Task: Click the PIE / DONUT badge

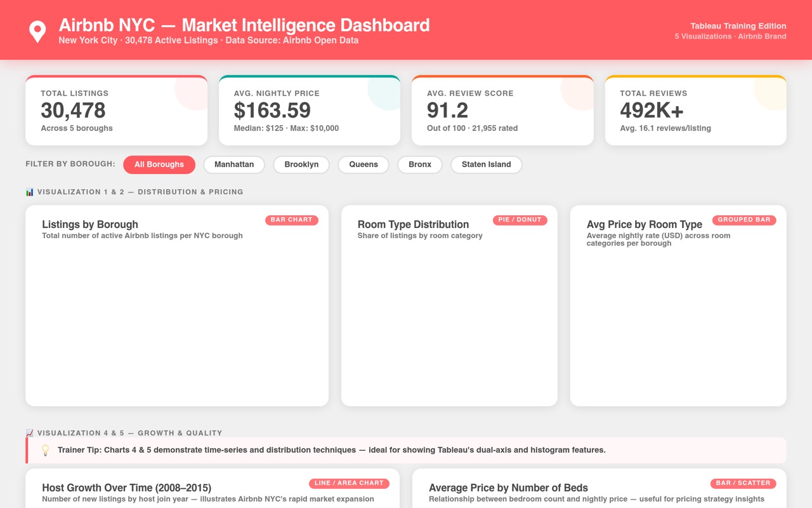Action: coord(520,220)
